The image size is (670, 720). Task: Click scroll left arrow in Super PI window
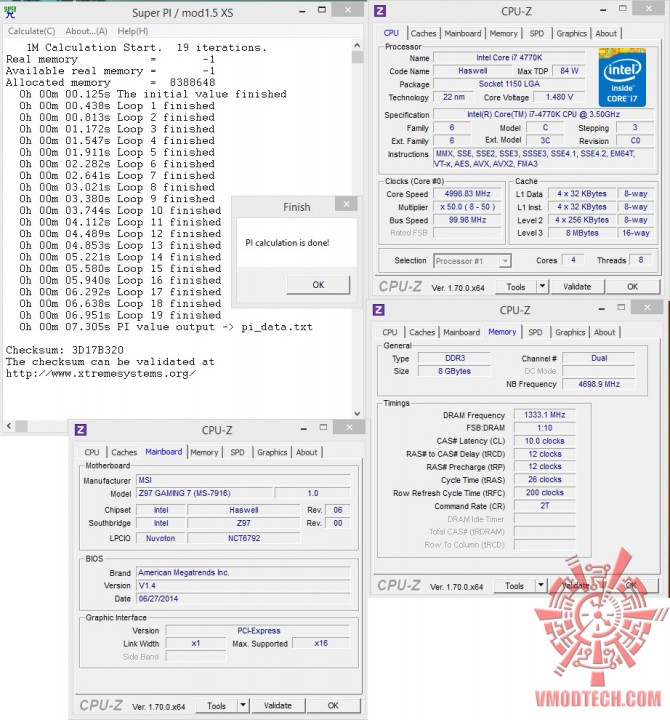coord(9,426)
